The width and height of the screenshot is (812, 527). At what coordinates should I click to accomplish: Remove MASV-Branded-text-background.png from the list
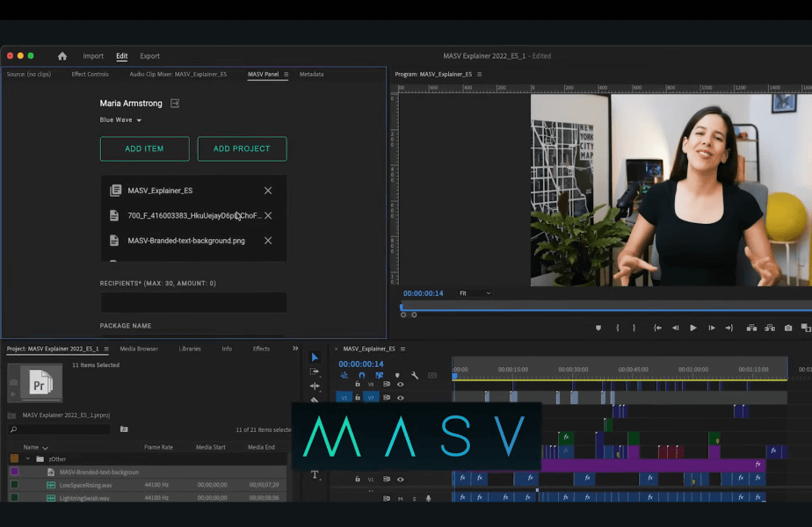pyautogui.click(x=268, y=240)
